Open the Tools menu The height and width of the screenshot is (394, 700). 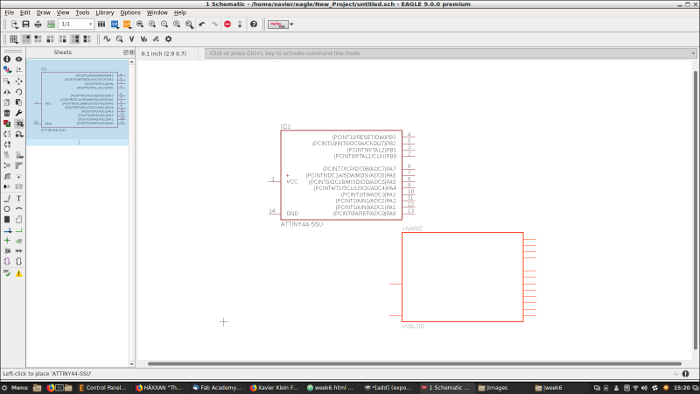[x=83, y=12]
